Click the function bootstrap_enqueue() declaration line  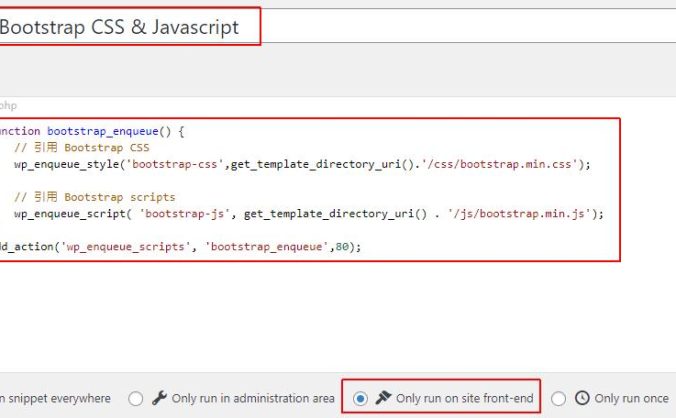tap(92, 131)
